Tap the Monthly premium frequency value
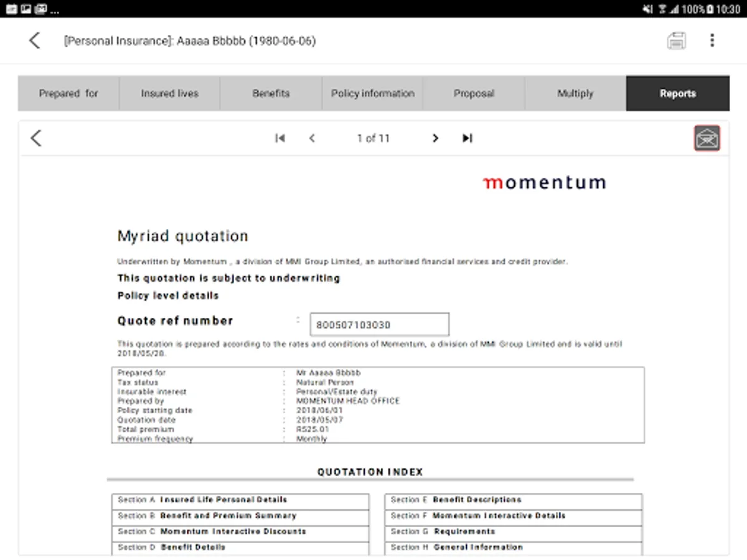 click(311, 439)
